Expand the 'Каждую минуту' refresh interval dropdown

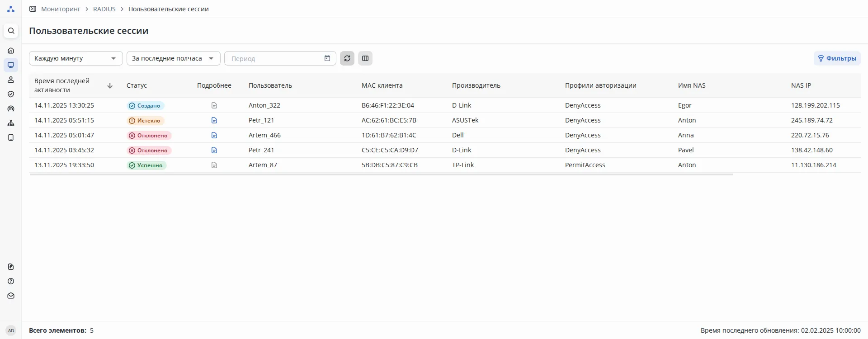pyautogui.click(x=76, y=58)
